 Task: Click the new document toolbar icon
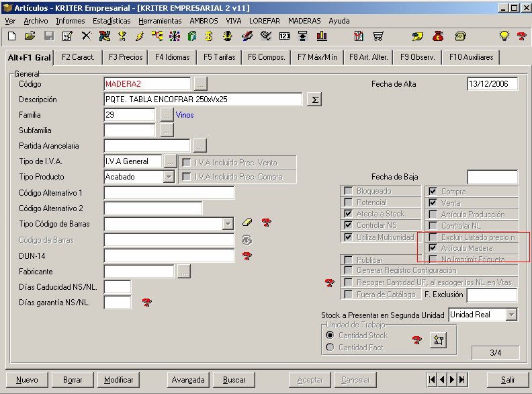click(x=11, y=36)
